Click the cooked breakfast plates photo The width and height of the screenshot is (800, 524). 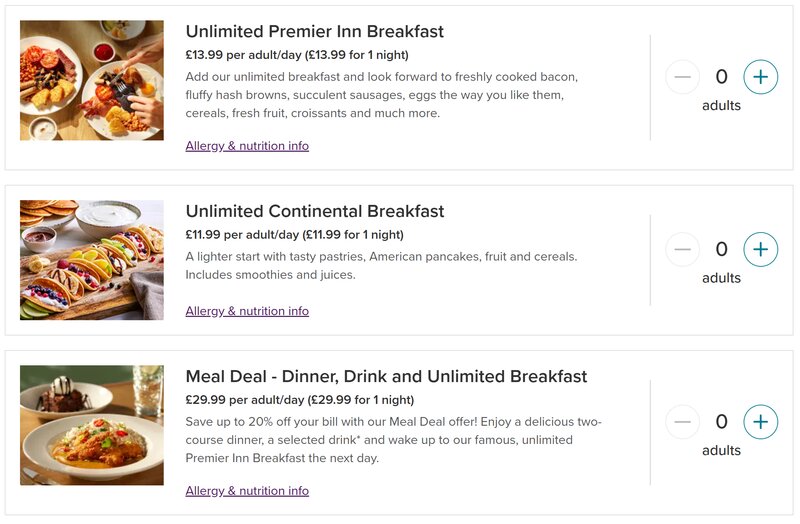tap(92, 80)
